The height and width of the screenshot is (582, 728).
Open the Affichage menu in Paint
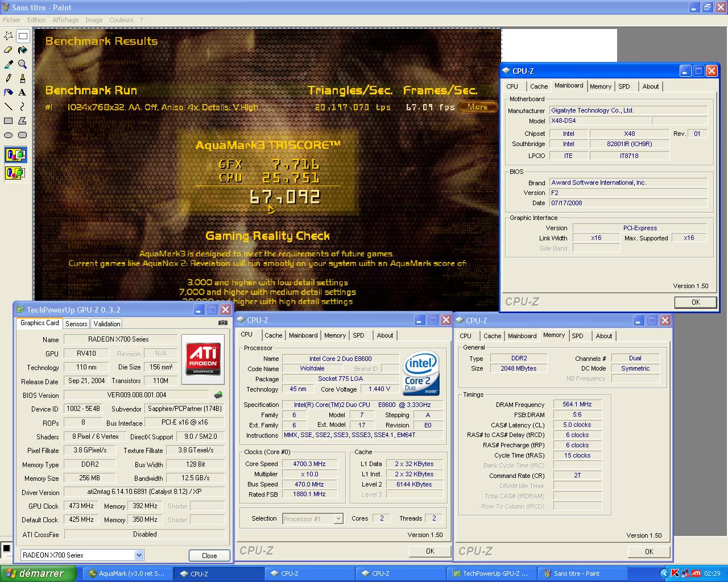click(x=65, y=20)
